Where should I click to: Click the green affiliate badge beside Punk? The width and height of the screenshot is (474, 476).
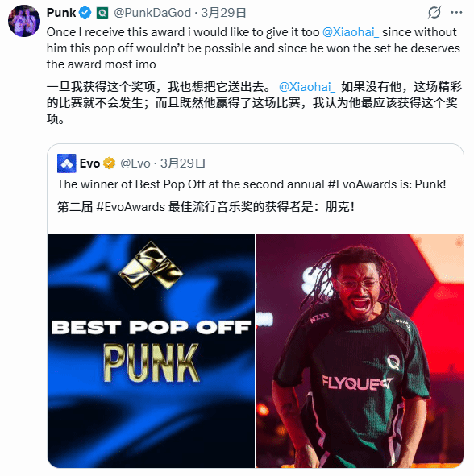coord(102,13)
